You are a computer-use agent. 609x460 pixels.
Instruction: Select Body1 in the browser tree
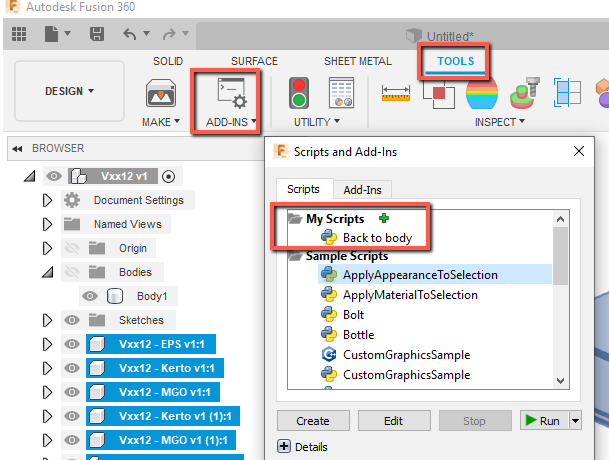tap(152, 296)
